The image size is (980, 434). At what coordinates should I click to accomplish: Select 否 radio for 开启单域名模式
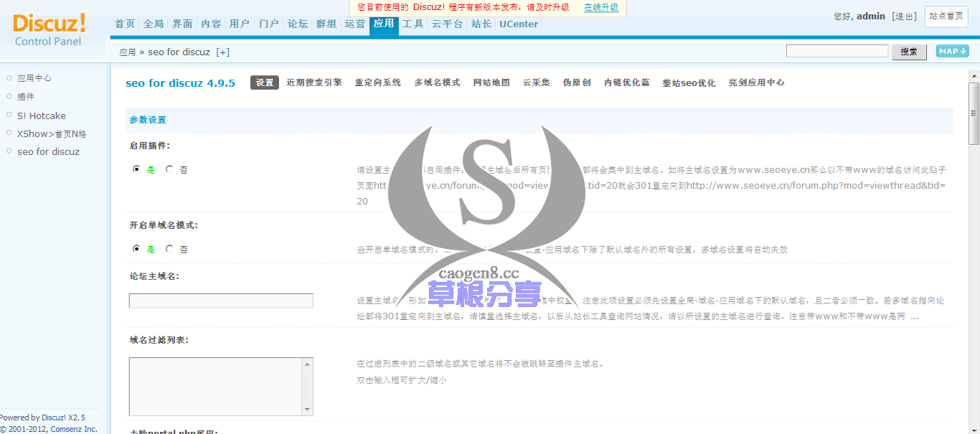pos(170,249)
